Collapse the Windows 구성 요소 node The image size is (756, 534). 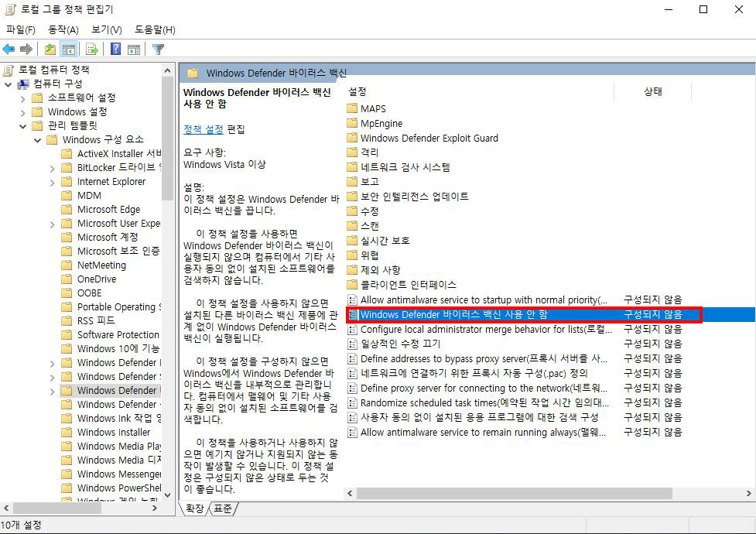coord(38,140)
